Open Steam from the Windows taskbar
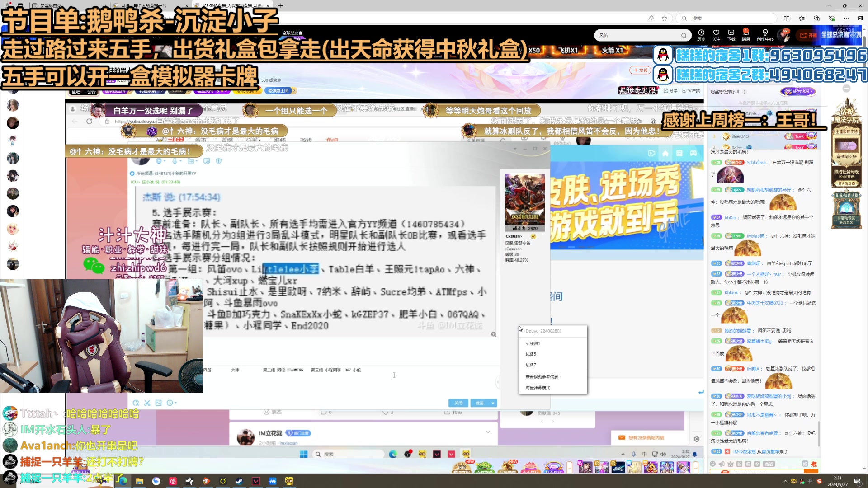 point(239,481)
